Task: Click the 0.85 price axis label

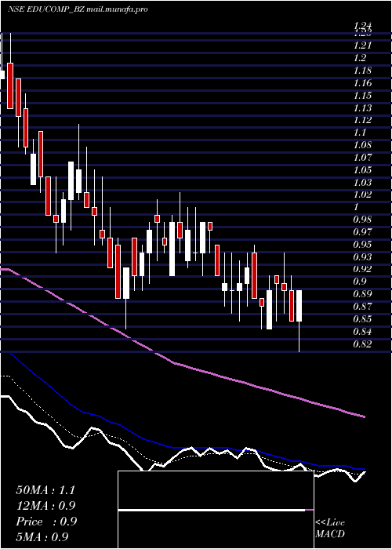Action: click(x=362, y=319)
